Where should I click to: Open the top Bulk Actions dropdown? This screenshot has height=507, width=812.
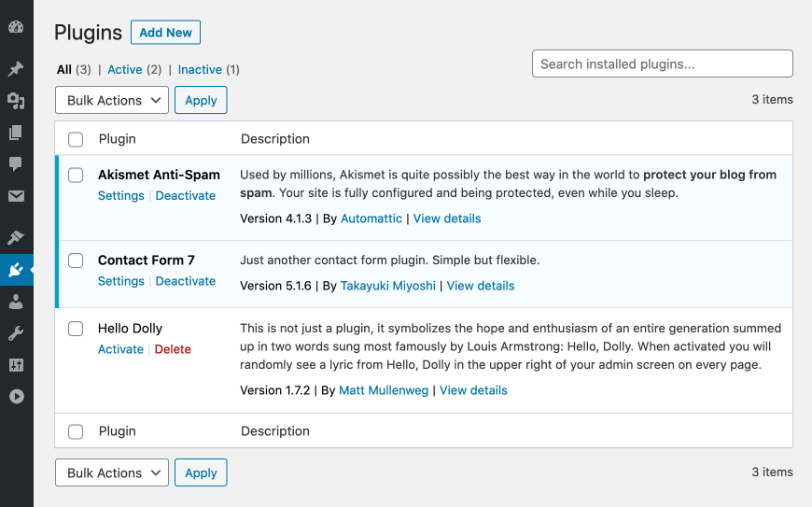click(x=112, y=100)
